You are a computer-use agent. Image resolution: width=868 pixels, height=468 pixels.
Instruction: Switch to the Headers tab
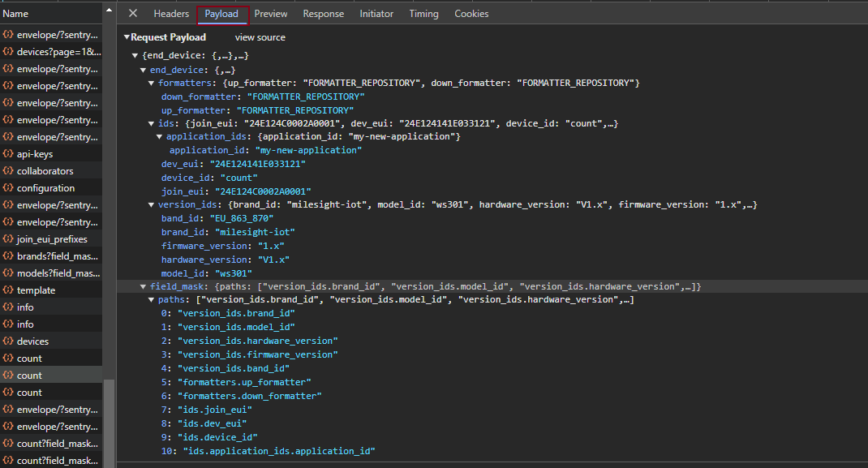pos(171,14)
